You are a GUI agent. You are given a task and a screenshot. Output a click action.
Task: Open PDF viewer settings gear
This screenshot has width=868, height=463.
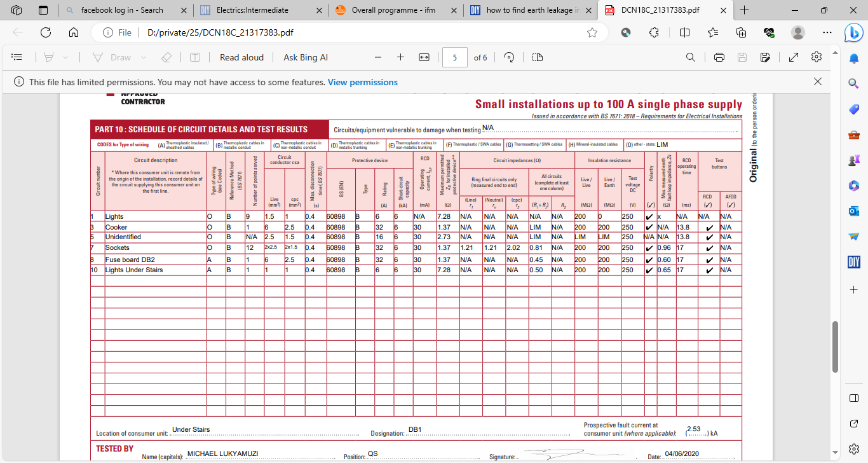click(x=817, y=57)
